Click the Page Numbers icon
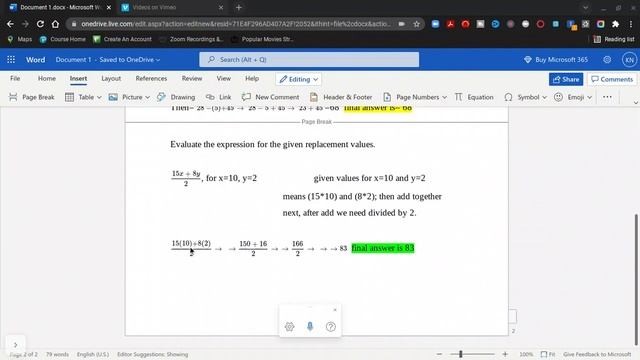This screenshot has height=360, width=640. click(387, 97)
